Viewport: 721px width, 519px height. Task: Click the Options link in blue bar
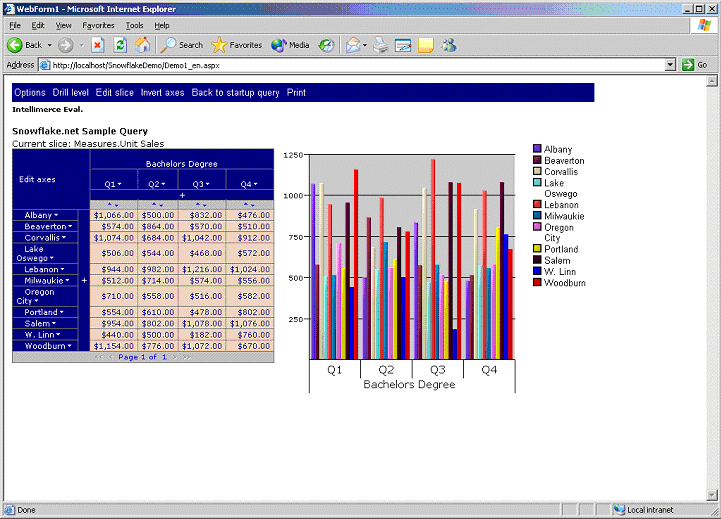pos(30,92)
